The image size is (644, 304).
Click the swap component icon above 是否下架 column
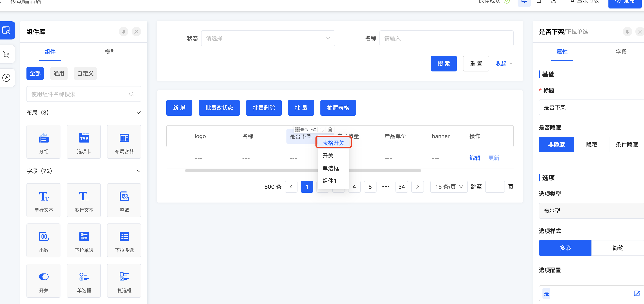321,129
